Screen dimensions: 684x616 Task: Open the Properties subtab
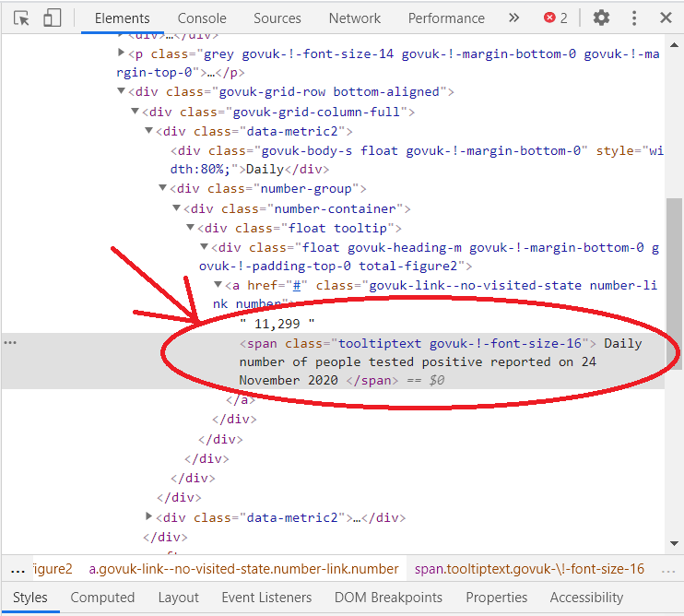coord(497,598)
